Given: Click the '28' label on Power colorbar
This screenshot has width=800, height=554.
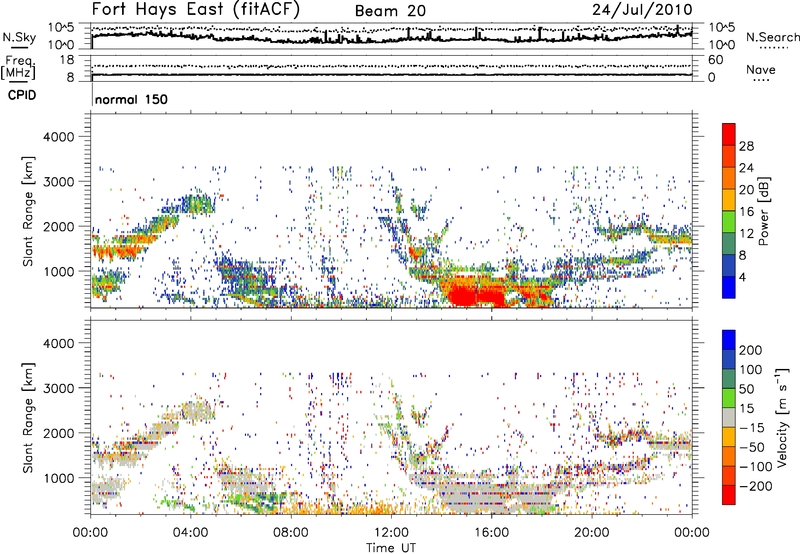Looking at the screenshot, I should coord(746,146).
